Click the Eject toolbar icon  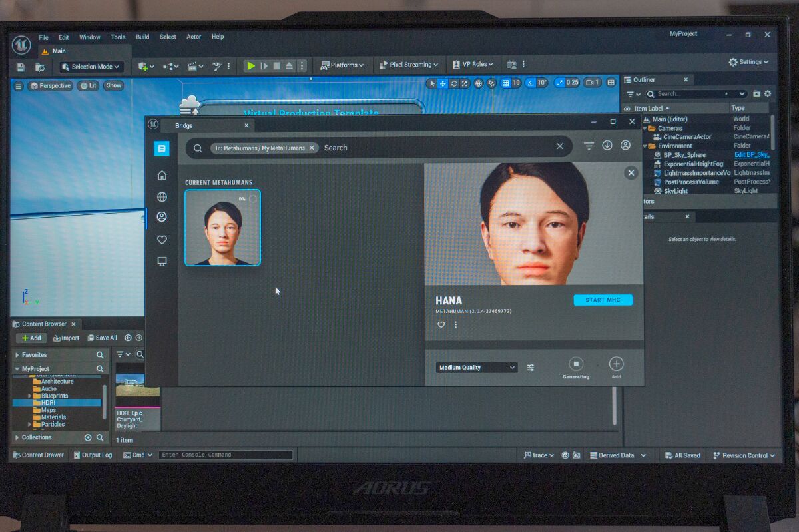[x=289, y=65]
